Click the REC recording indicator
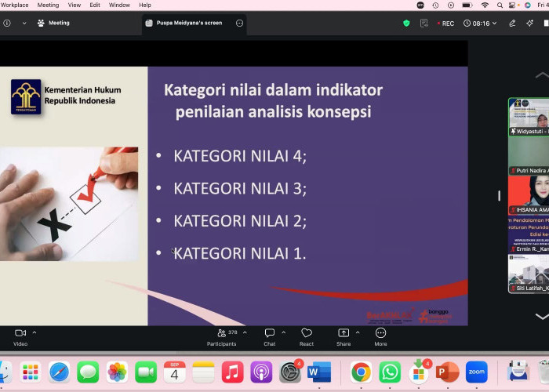Viewport: 549px width, 392px height. click(445, 24)
